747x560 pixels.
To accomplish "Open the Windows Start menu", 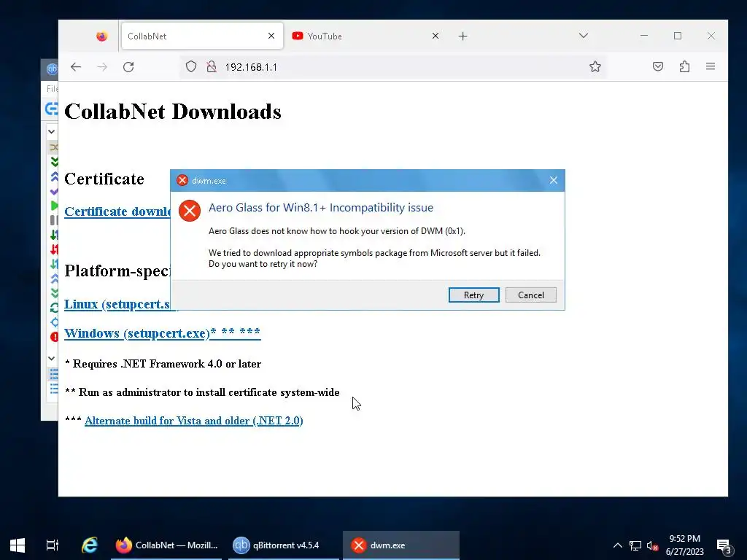I will [18, 545].
